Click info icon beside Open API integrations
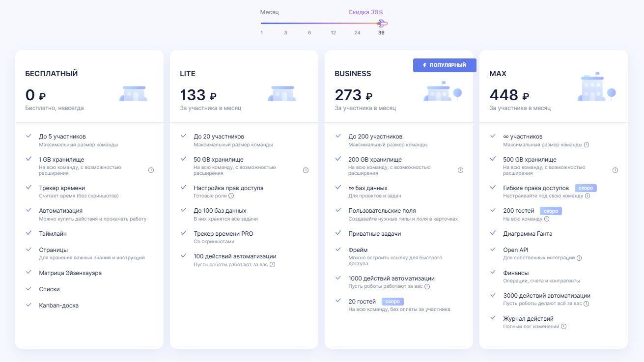The image size is (644, 362). (x=579, y=258)
